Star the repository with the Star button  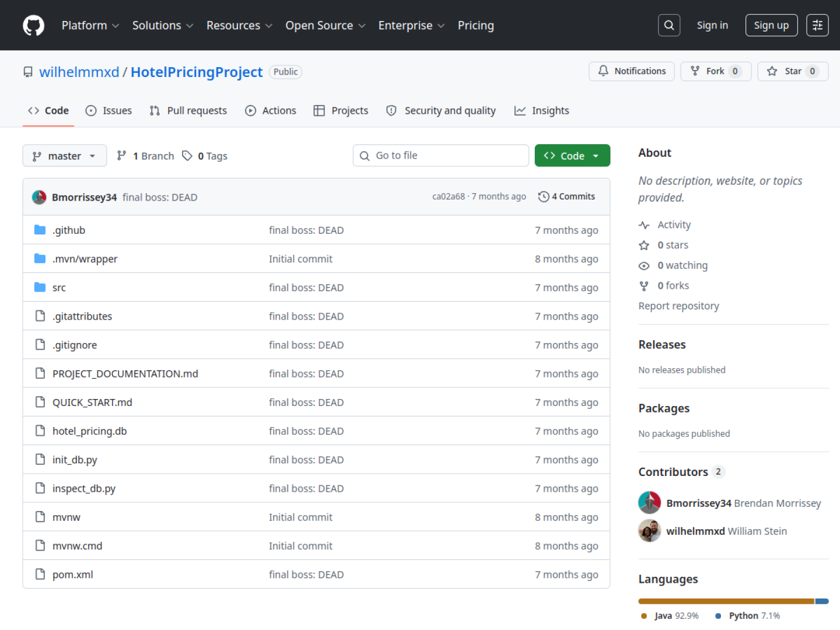click(x=793, y=71)
